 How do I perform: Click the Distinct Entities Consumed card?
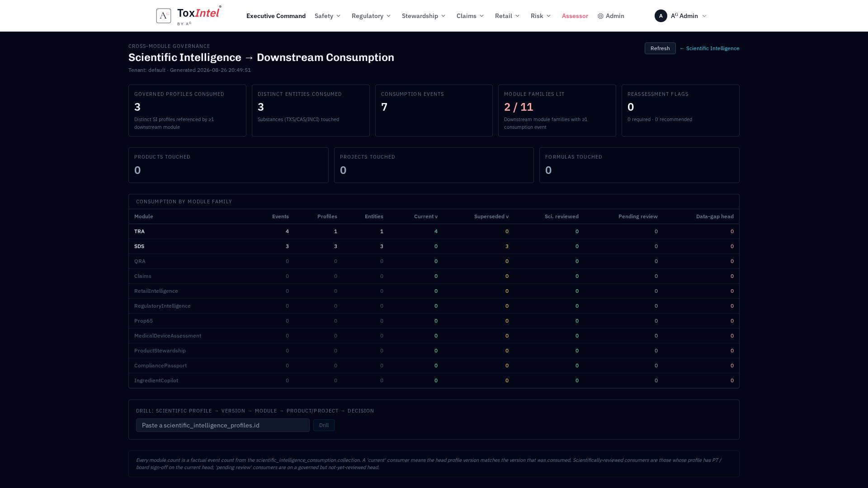tap(311, 110)
